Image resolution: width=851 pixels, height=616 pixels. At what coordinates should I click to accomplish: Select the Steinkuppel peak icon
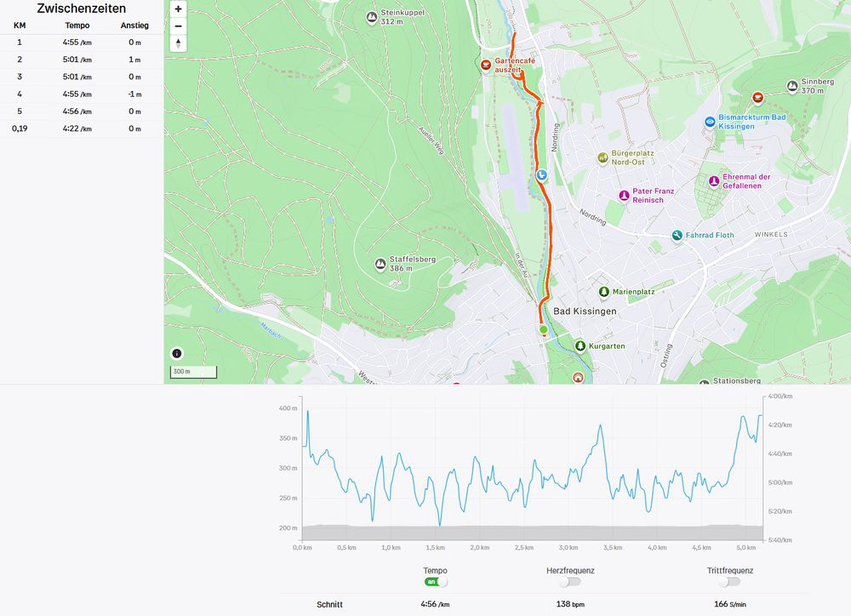click(x=372, y=17)
